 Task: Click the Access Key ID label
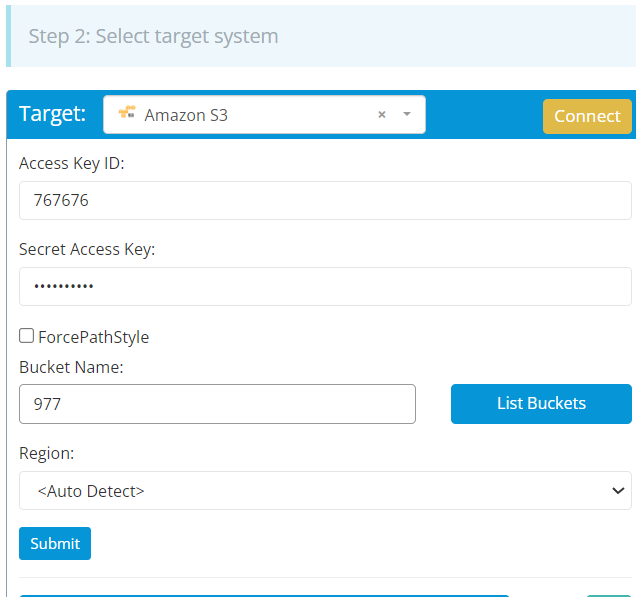coord(72,163)
